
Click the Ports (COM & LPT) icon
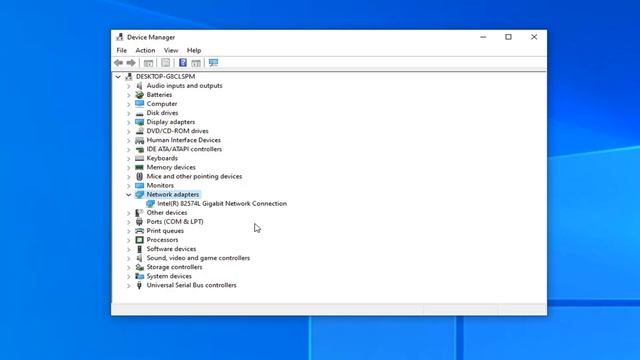click(139, 222)
